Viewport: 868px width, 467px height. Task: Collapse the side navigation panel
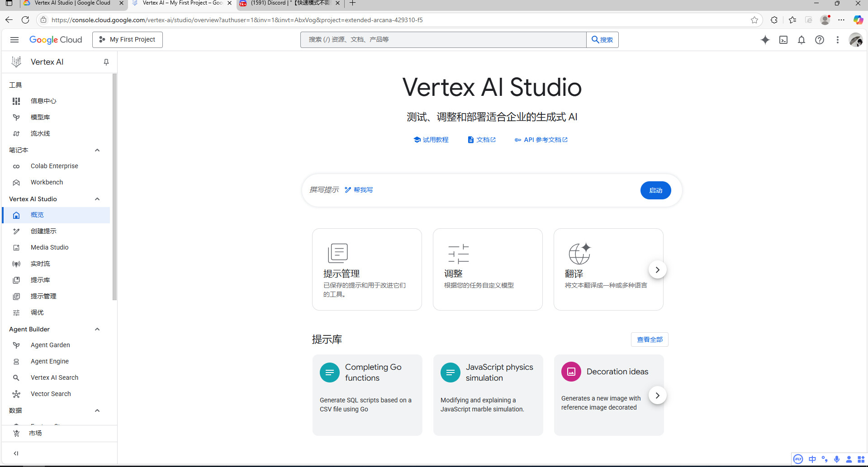16,453
